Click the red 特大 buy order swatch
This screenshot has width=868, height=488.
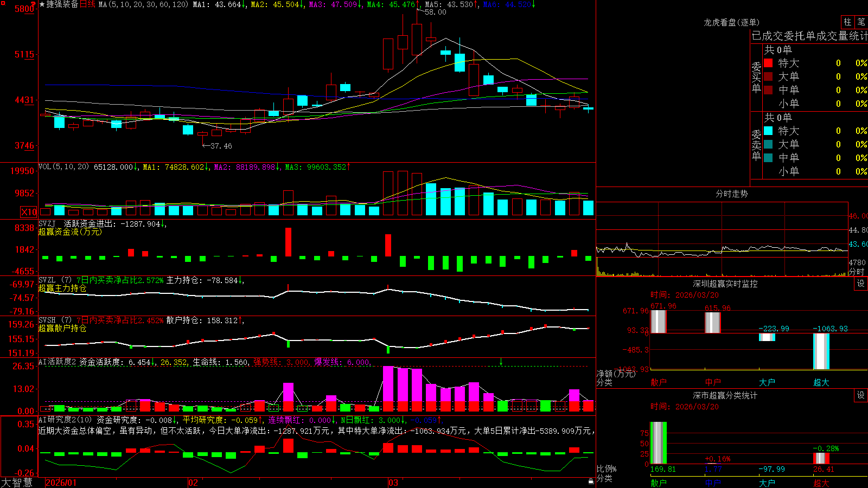768,63
